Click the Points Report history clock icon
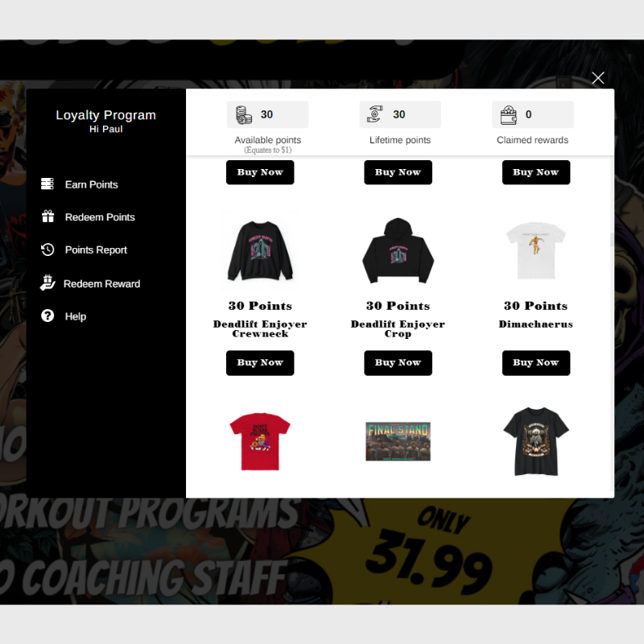The width and height of the screenshot is (644, 644). pos(47,250)
